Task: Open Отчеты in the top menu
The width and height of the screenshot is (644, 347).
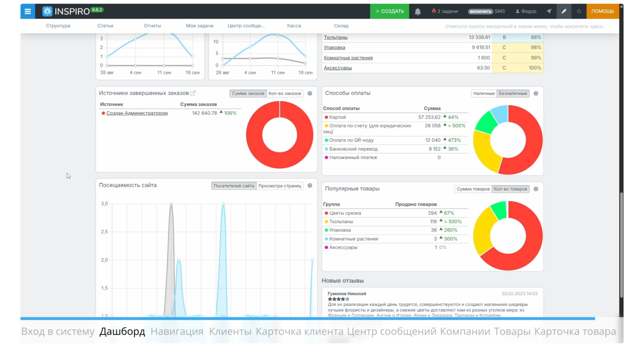Action: pyautogui.click(x=153, y=26)
